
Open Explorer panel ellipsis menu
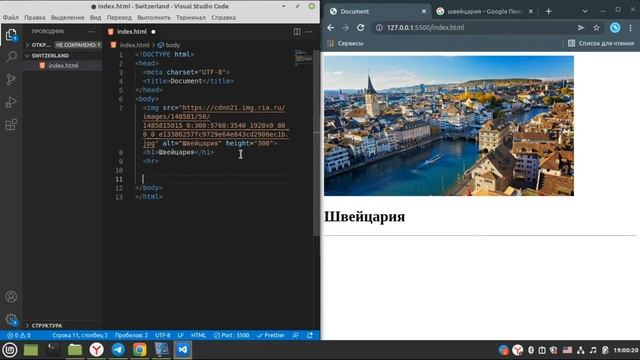[x=91, y=31]
